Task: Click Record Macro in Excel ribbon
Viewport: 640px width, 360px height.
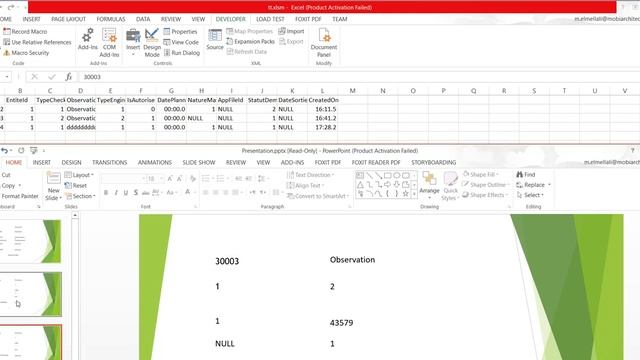Action: click(25, 31)
